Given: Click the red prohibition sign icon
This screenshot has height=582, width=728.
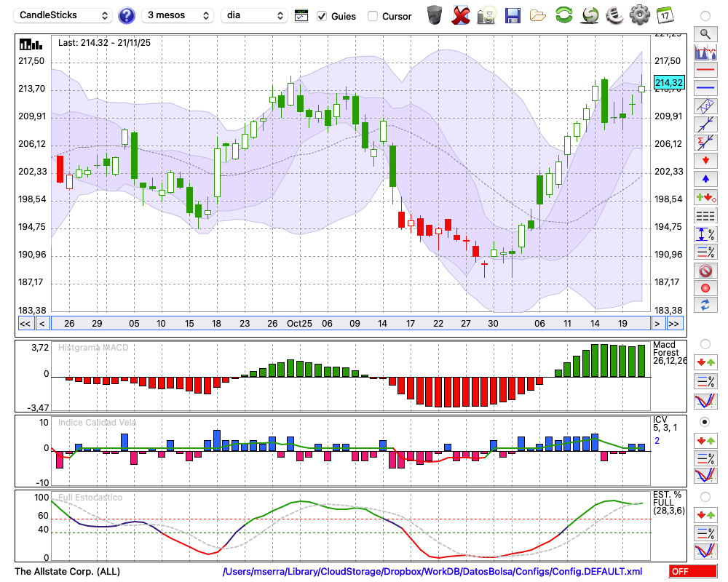Looking at the screenshot, I should click(x=705, y=271).
